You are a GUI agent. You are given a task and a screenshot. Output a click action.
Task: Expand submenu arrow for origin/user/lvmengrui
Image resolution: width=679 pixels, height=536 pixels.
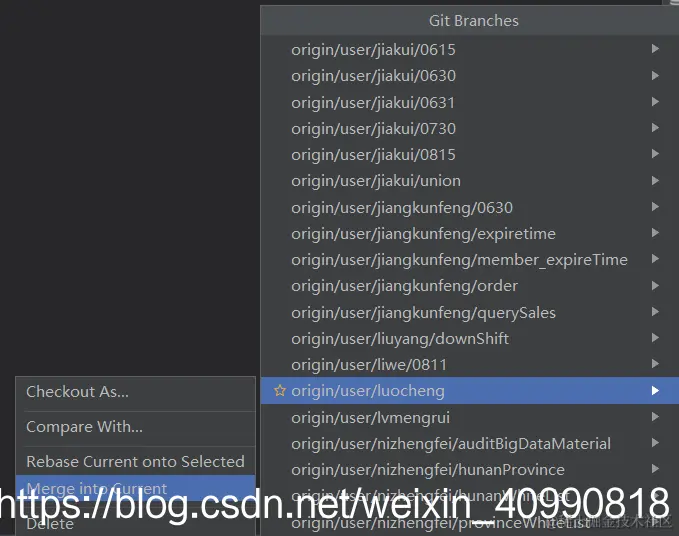[x=655, y=417]
